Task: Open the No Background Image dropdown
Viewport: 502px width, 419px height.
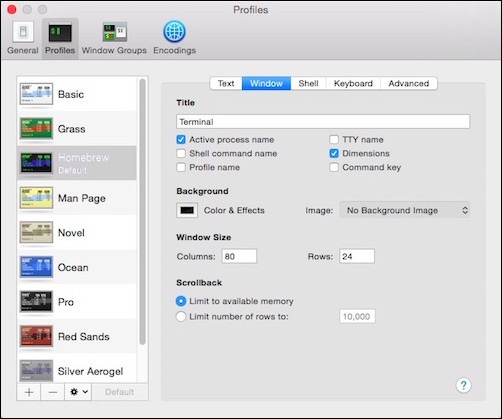Action: point(405,210)
